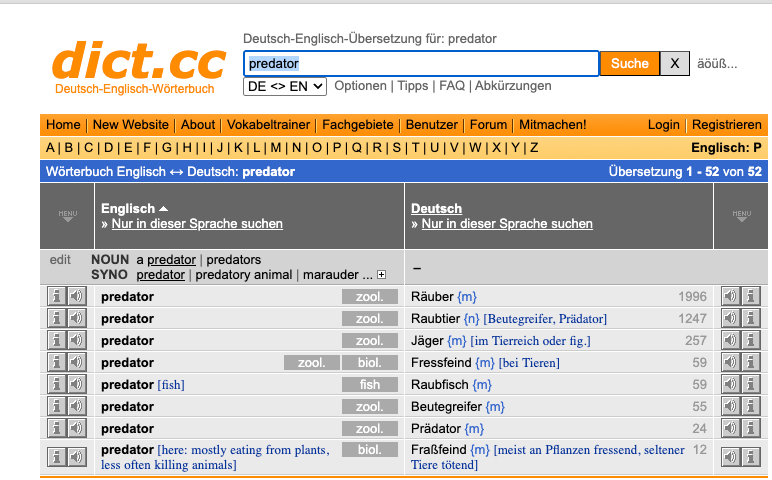772x480 pixels.
Task: Open the DE <> EN language dropdown
Action: (285, 86)
